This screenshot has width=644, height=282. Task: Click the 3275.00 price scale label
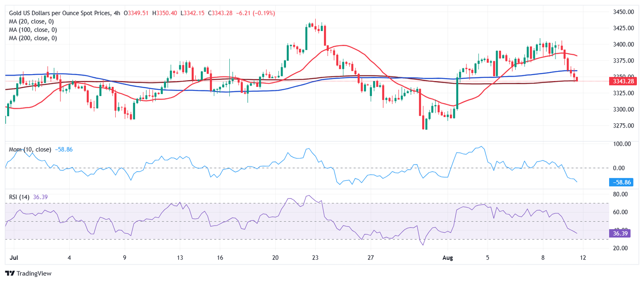click(x=621, y=125)
